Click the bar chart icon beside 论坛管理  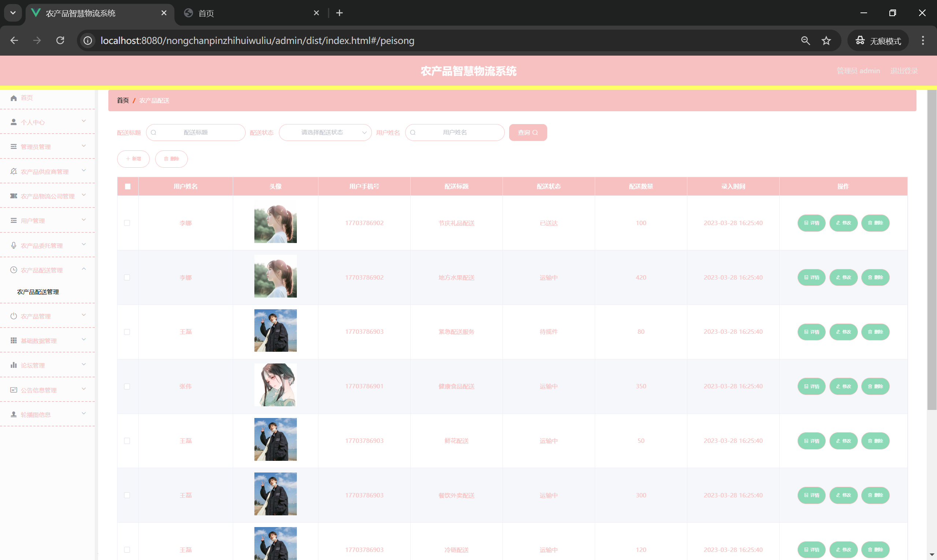[14, 365]
